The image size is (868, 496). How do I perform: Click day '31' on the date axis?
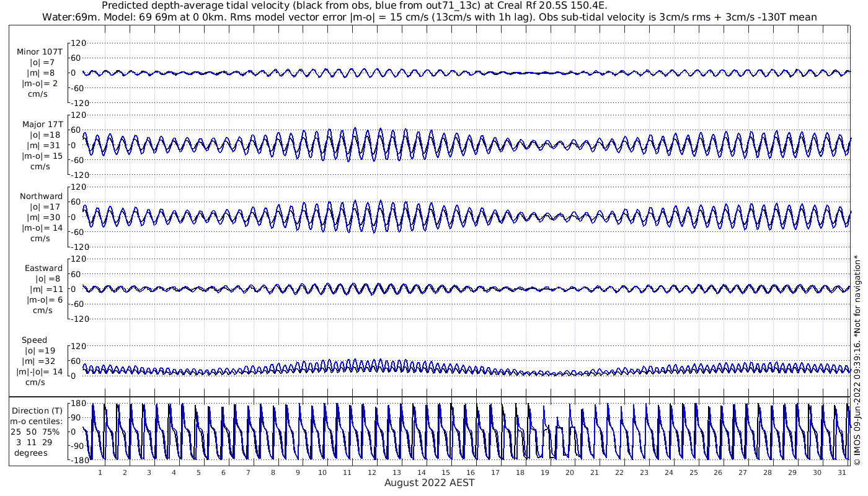842,472
